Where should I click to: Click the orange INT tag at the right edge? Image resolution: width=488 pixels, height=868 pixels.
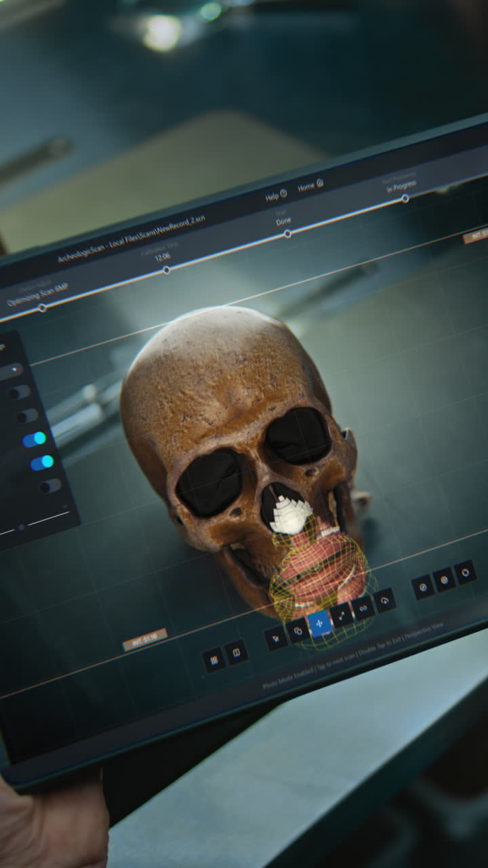476,237
